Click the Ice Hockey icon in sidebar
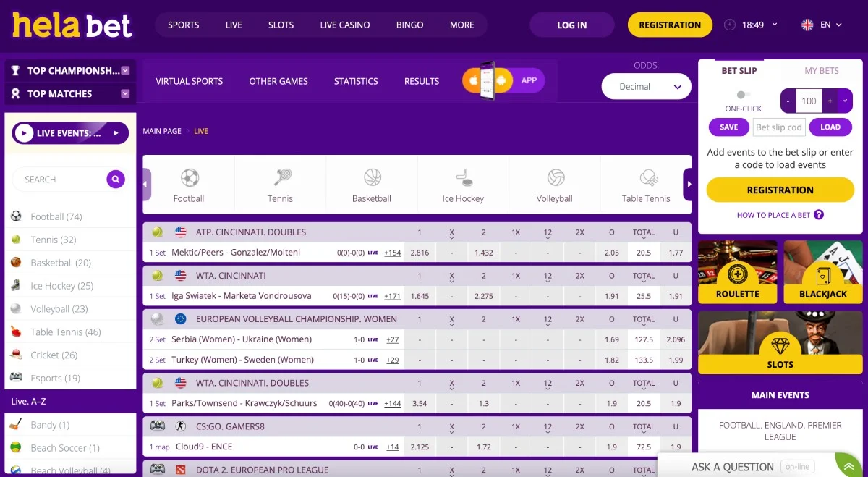This screenshot has width=868, height=477. [16, 286]
